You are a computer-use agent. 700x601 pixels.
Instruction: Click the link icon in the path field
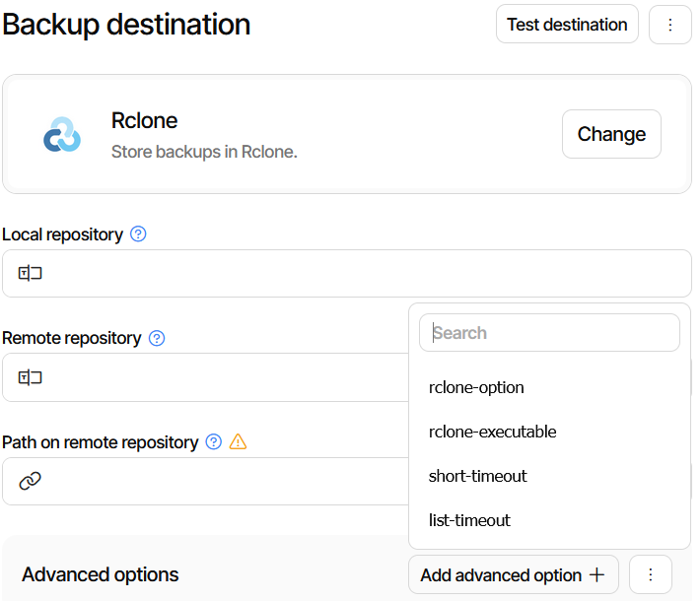click(x=31, y=481)
